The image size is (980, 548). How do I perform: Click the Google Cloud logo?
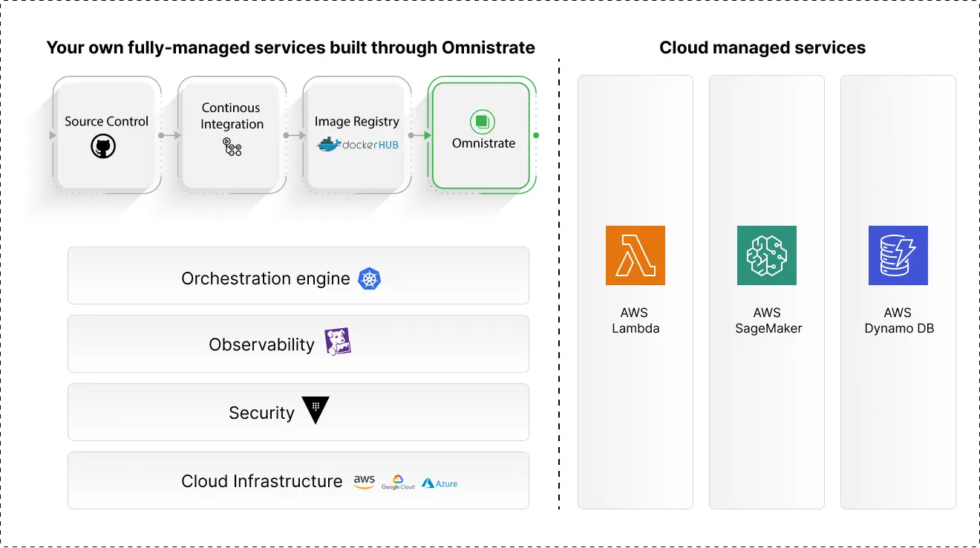tap(398, 483)
